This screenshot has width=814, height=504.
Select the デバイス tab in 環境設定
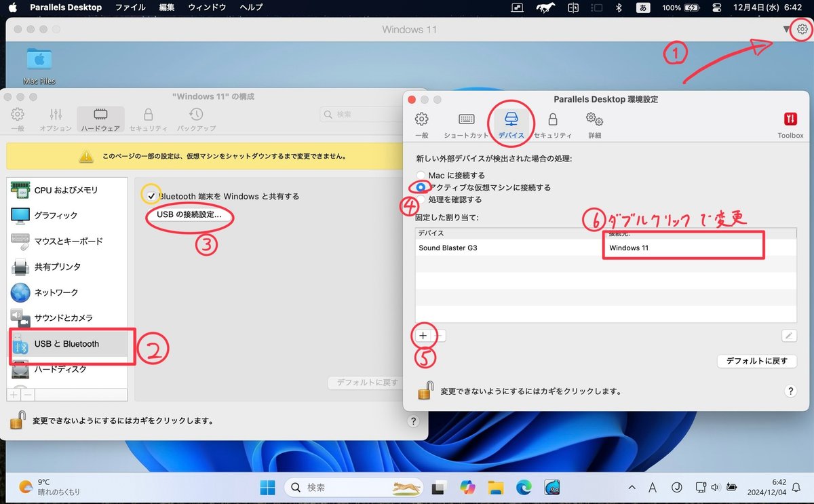[x=511, y=125]
